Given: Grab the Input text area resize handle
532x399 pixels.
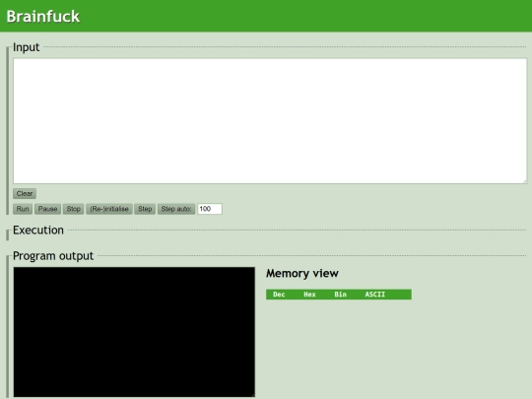Looking at the screenshot, I should click(524, 181).
